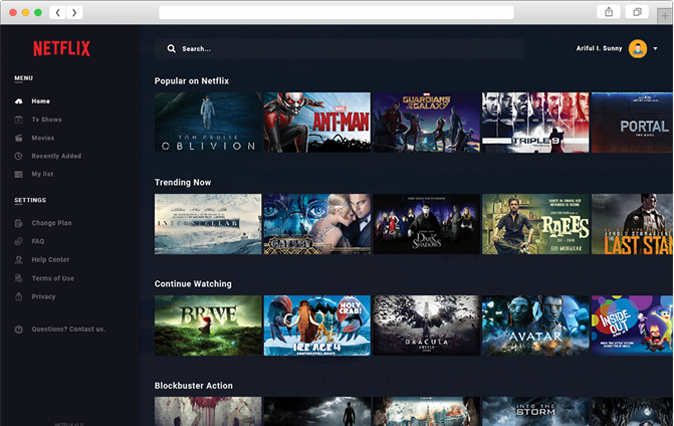Open the Dark Shadows thumbnail
Image resolution: width=674 pixels, height=426 pixels.
(x=426, y=224)
